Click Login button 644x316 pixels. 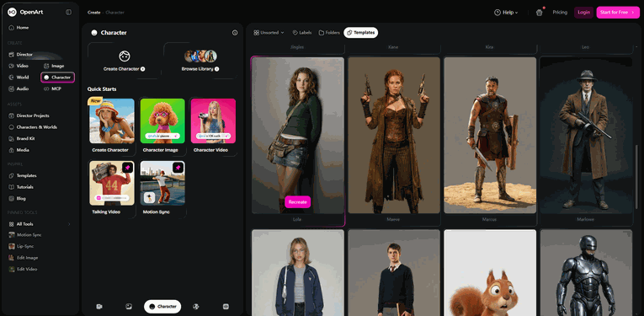(x=583, y=13)
